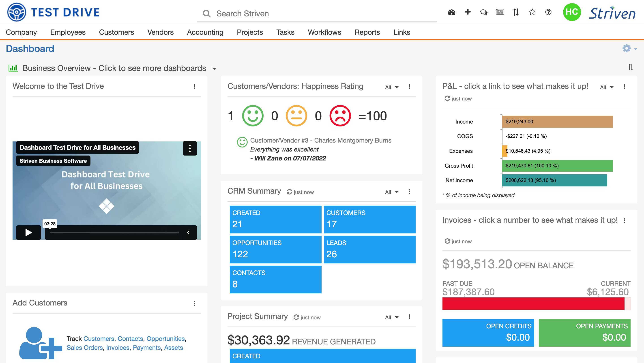Open the Reports menu
Image resolution: width=644 pixels, height=363 pixels.
pyautogui.click(x=367, y=32)
